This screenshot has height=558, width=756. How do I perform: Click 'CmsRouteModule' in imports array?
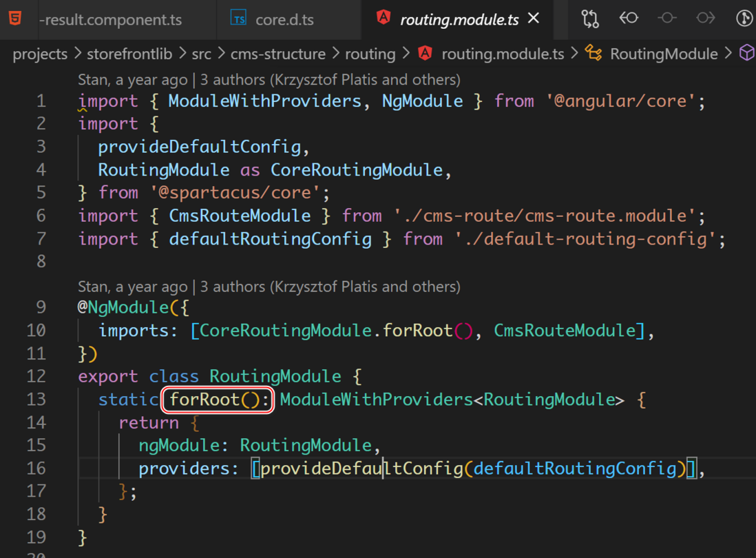point(565,331)
